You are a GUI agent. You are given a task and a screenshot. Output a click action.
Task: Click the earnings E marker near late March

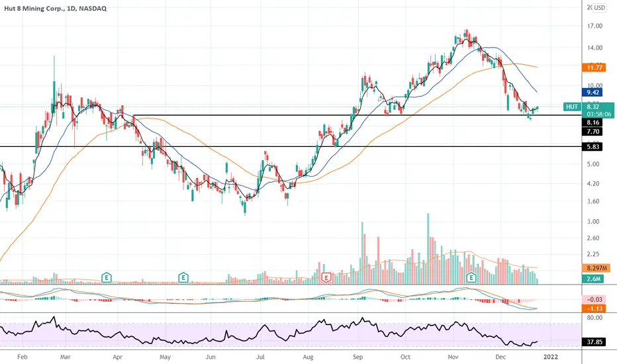106,278
